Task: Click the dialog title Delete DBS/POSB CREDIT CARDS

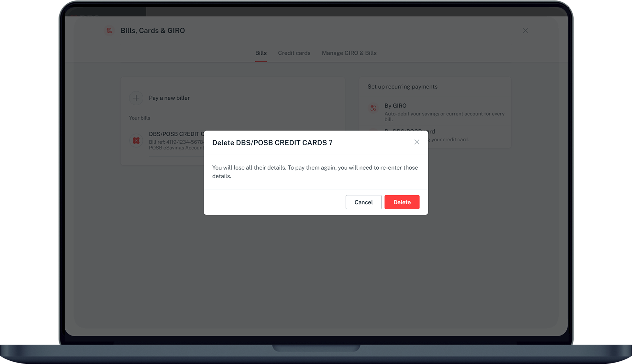Action: click(x=272, y=143)
